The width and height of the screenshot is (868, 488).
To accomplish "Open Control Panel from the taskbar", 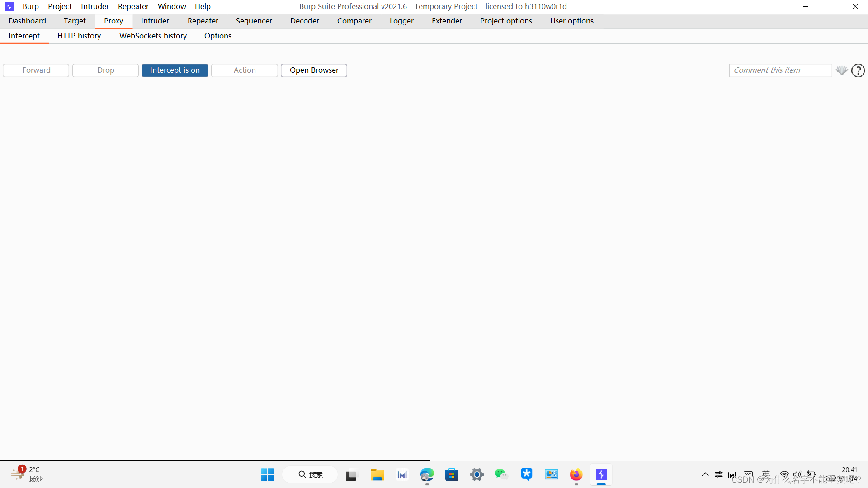I will 551,475.
